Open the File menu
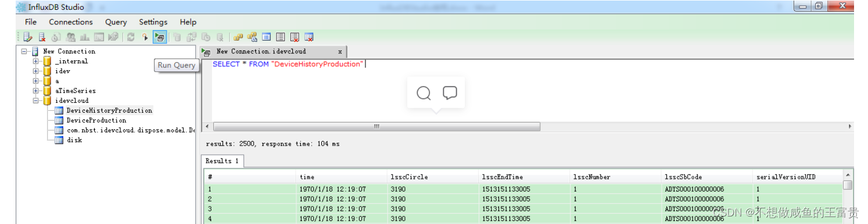This screenshot has width=868, height=224. [x=31, y=22]
